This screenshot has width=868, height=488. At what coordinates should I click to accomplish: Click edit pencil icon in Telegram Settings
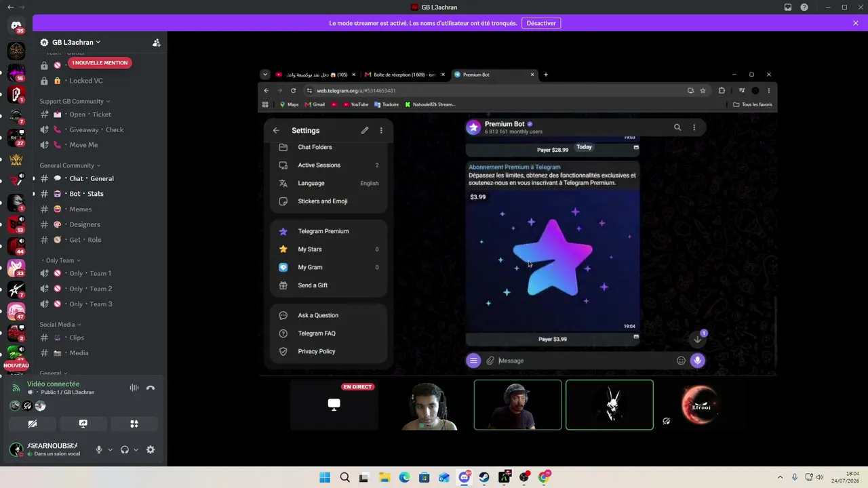click(365, 130)
